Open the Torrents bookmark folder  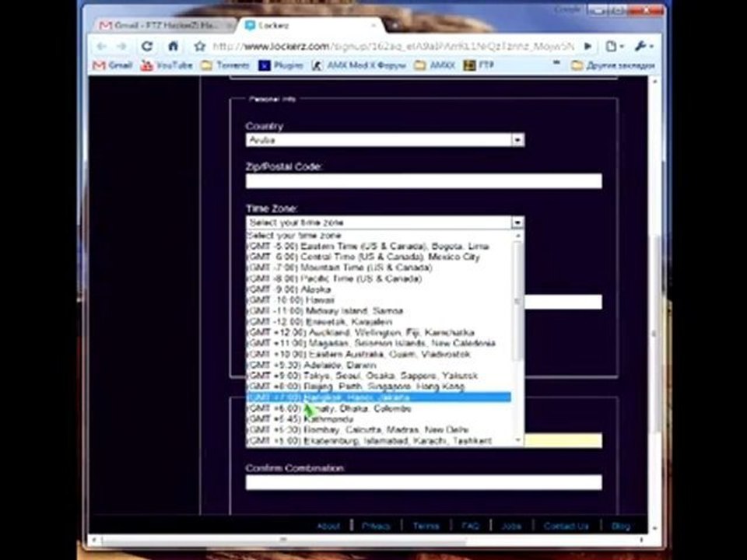pos(226,65)
